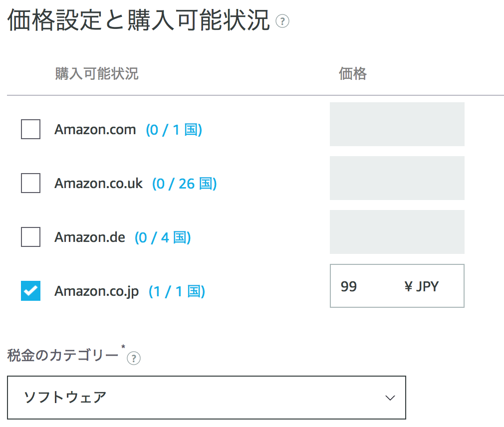Click the Amazon.de price input
This screenshot has height=427, width=504.
(397, 232)
